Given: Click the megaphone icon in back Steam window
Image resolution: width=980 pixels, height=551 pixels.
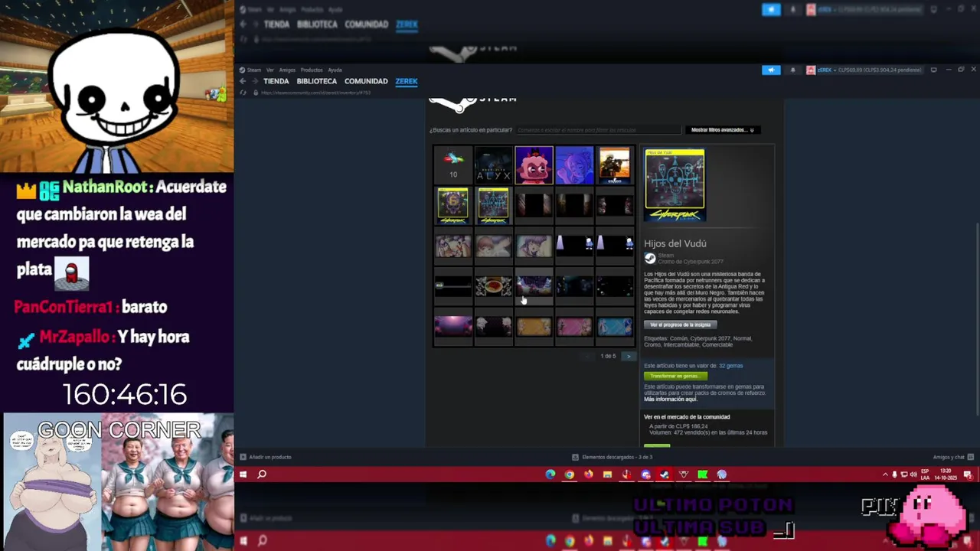Looking at the screenshot, I should [x=771, y=9].
